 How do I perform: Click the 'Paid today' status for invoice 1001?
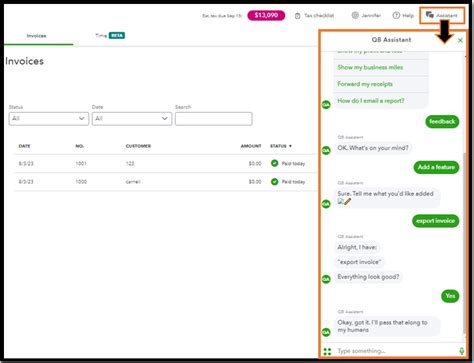pos(293,163)
